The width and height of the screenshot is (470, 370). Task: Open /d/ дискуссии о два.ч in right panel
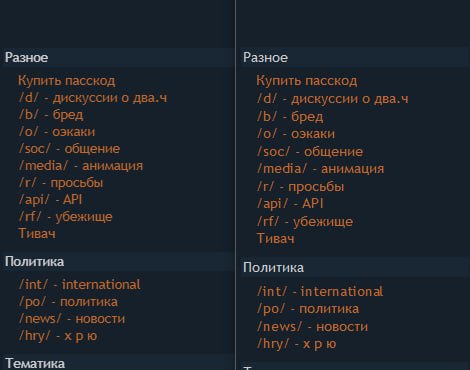coord(333,99)
